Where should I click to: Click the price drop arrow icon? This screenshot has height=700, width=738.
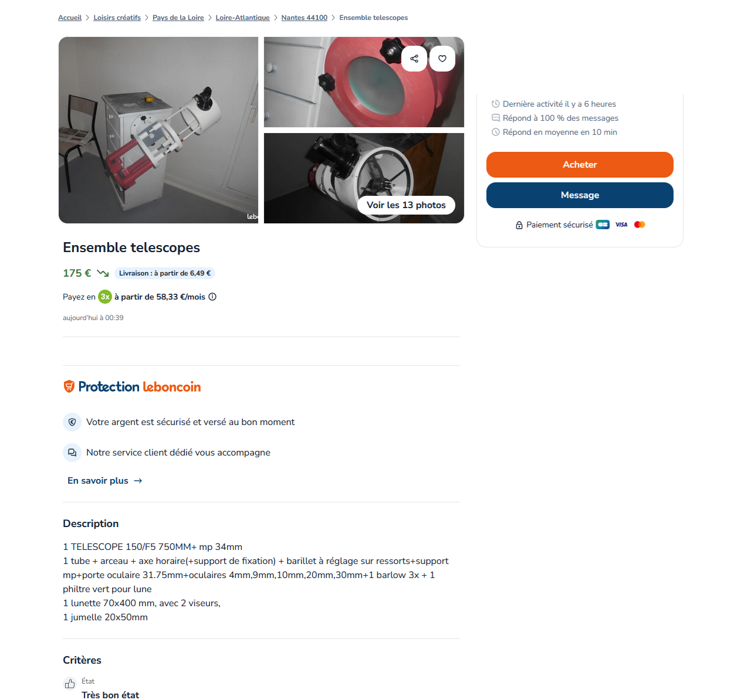click(103, 273)
